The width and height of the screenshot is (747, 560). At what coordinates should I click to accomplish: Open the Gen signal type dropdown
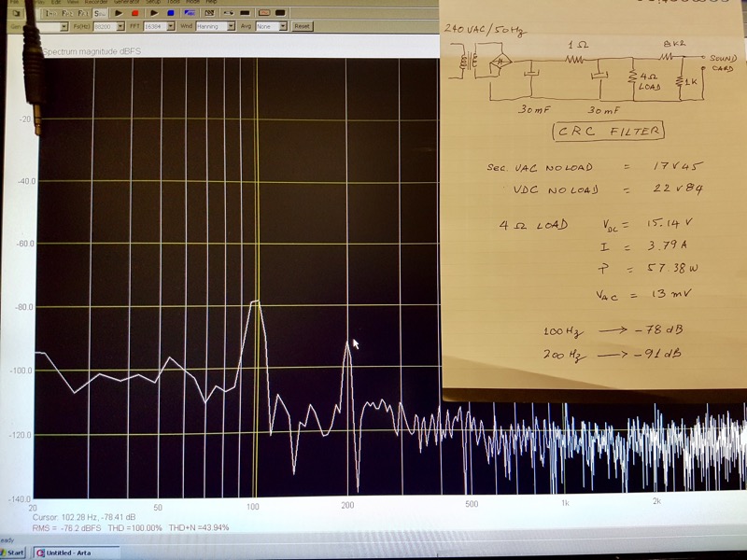click(x=64, y=27)
